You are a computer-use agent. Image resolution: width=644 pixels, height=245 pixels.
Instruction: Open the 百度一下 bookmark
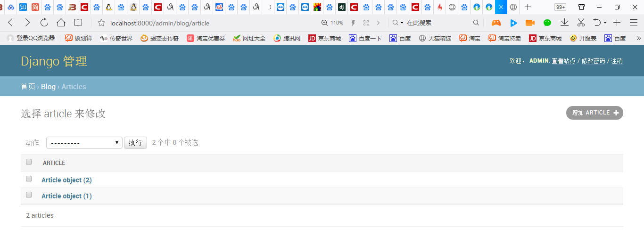(x=365, y=38)
